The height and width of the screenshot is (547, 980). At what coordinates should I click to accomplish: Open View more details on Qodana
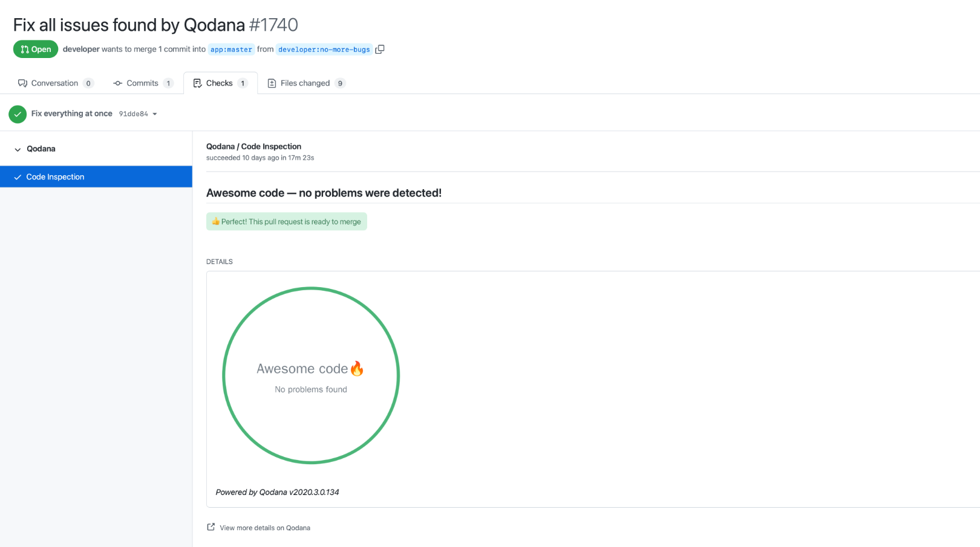click(x=264, y=527)
